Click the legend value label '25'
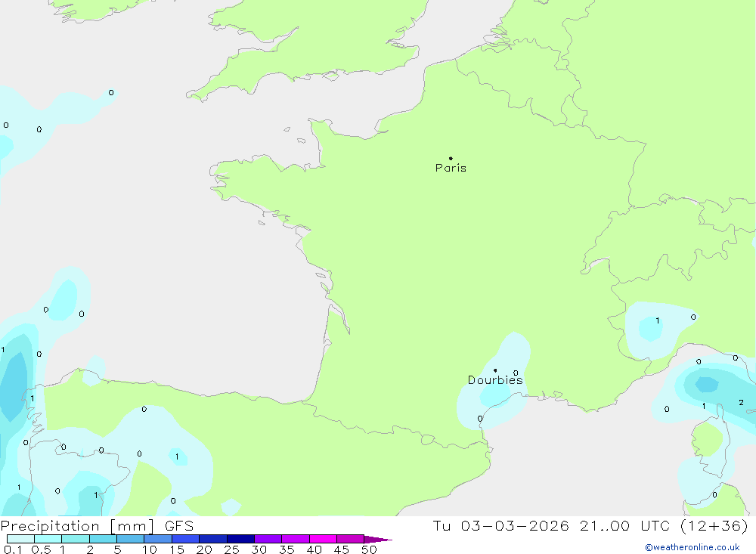Viewport: 756px width, 554px height. click(231, 549)
